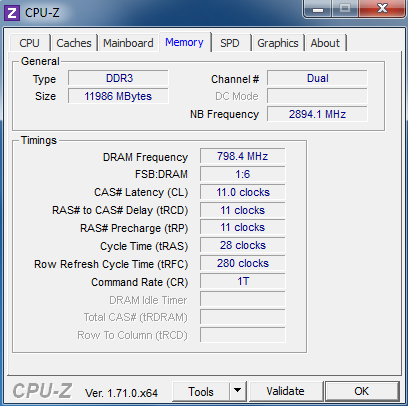Click the empty DC Mode field

[x=317, y=96]
